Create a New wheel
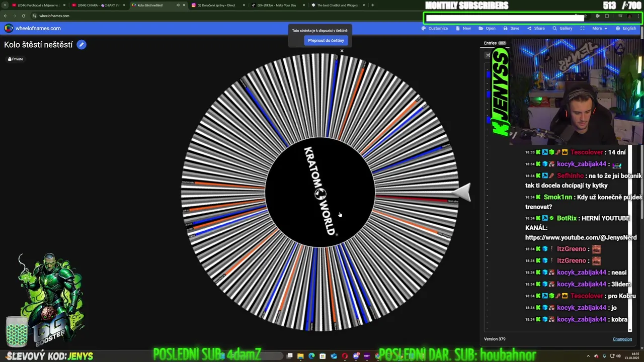 [x=463, y=28]
